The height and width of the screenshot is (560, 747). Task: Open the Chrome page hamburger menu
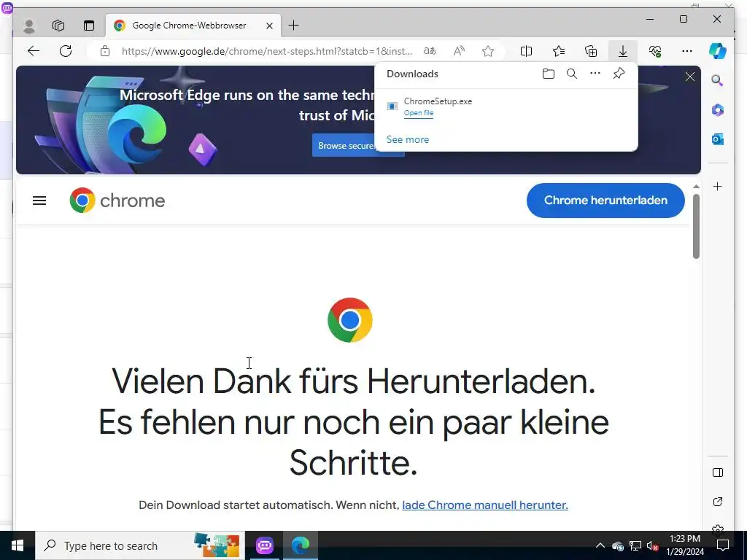point(39,201)
